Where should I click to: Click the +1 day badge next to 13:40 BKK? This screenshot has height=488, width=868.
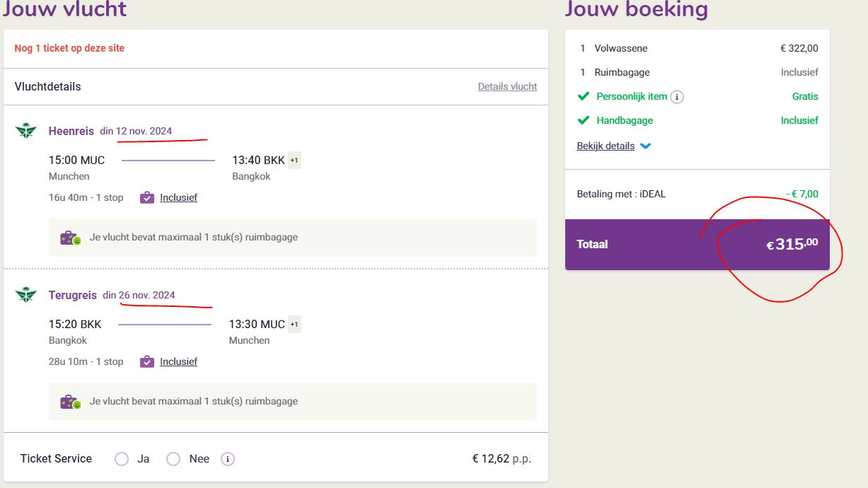294,161
